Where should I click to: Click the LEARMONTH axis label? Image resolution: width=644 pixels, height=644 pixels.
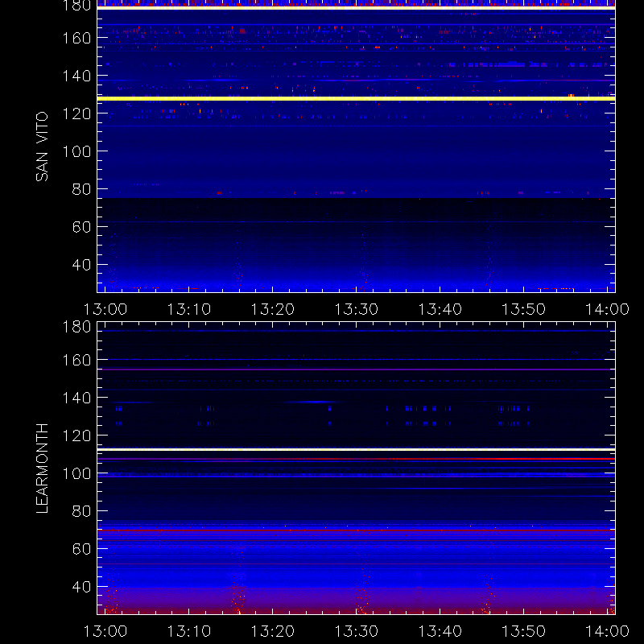click(42, 469)
